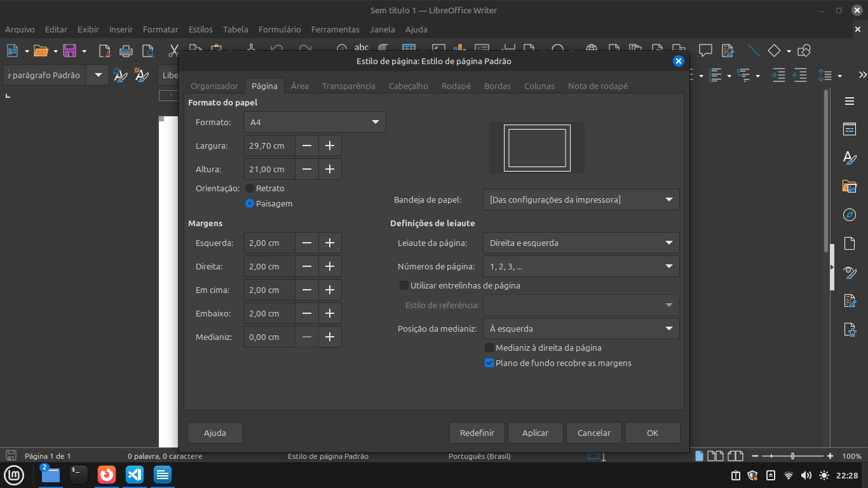Open the Ferramentas menu

(336, 29)
